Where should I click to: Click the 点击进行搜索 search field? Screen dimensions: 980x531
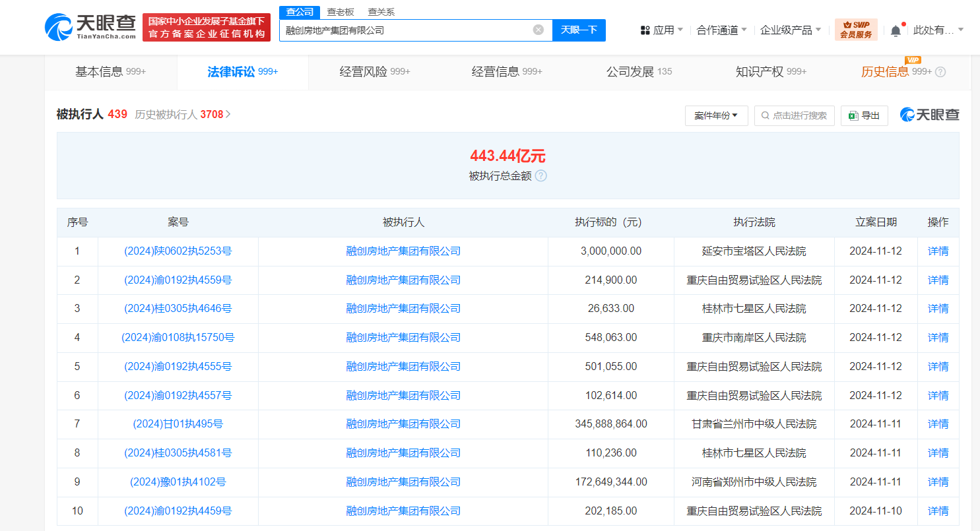795,115
